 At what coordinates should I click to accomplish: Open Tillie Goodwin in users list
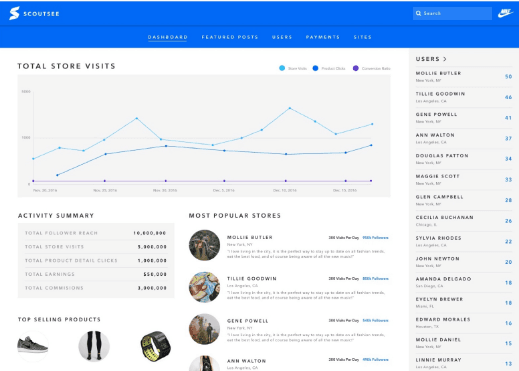click(x=464, y=97)
